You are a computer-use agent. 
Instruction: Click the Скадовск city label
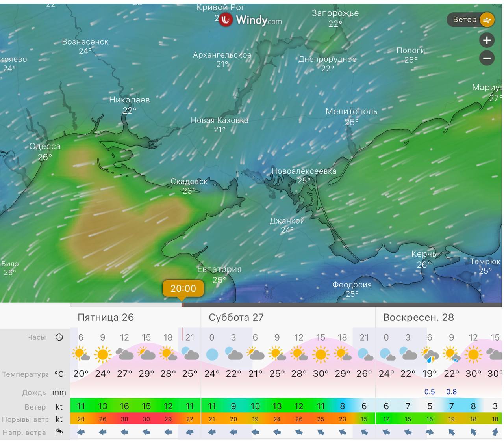point(189,181)
